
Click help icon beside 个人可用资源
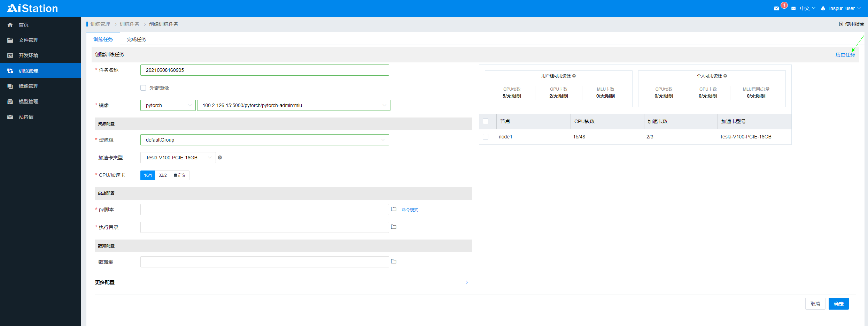(725, 76)
